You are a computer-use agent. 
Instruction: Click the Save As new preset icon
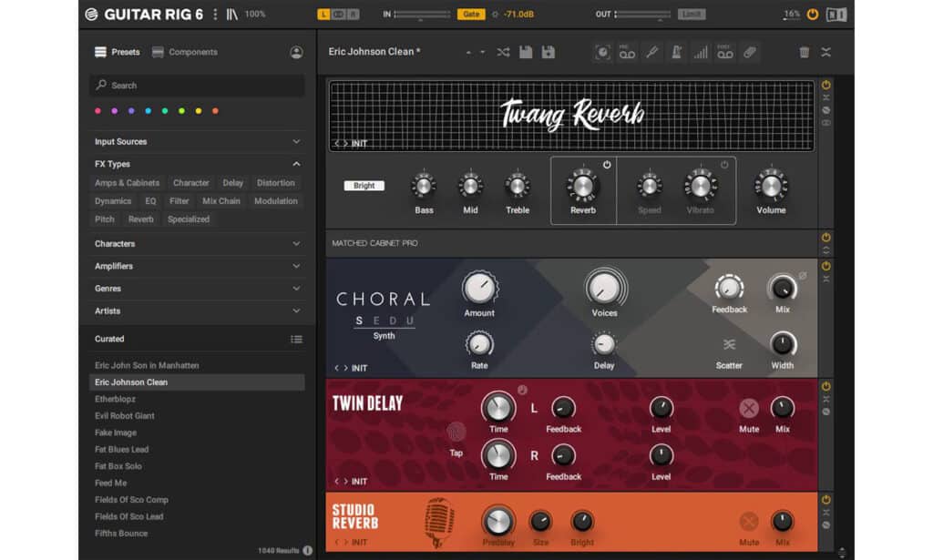[548, 52]
